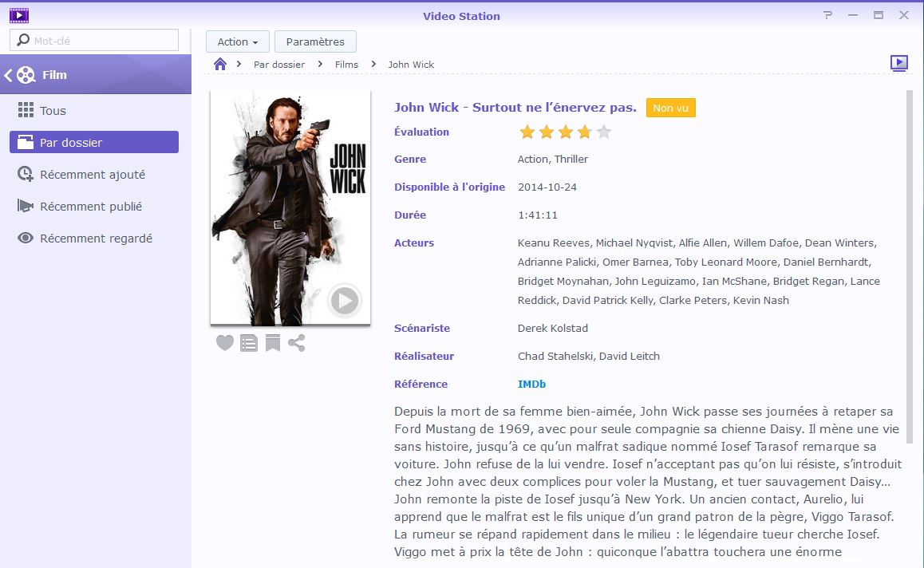Toggle the Non vu watched status
Screen dimensions: 924x568
670,108
